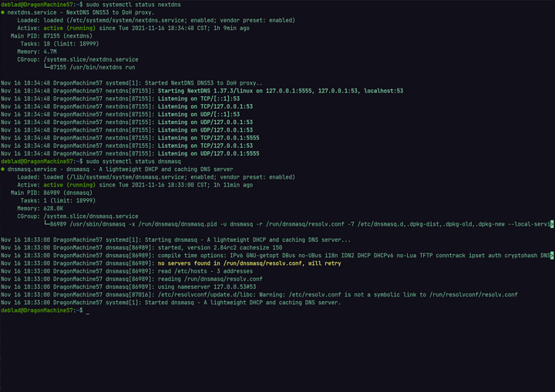Click the truncation arrow after --local-service

(551, 224)
